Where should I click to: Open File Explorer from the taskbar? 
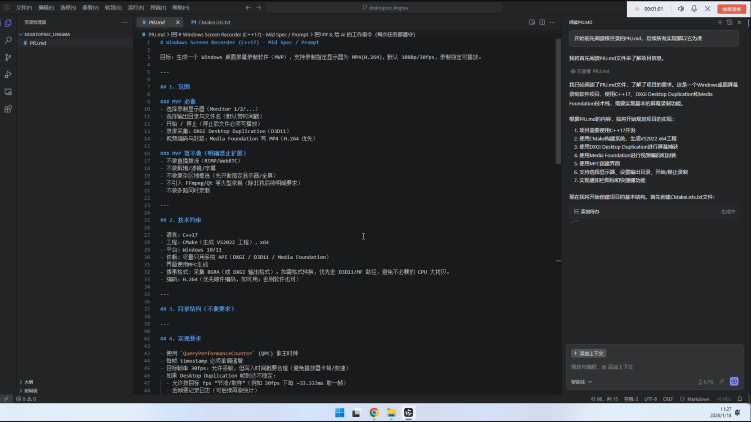click(391, 413)
